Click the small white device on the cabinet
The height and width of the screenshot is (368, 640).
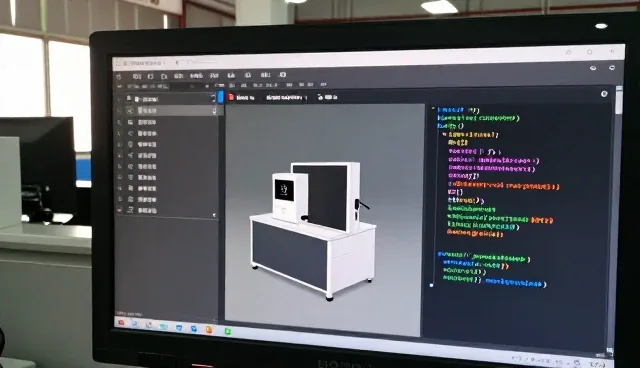[x=290, y=197]
